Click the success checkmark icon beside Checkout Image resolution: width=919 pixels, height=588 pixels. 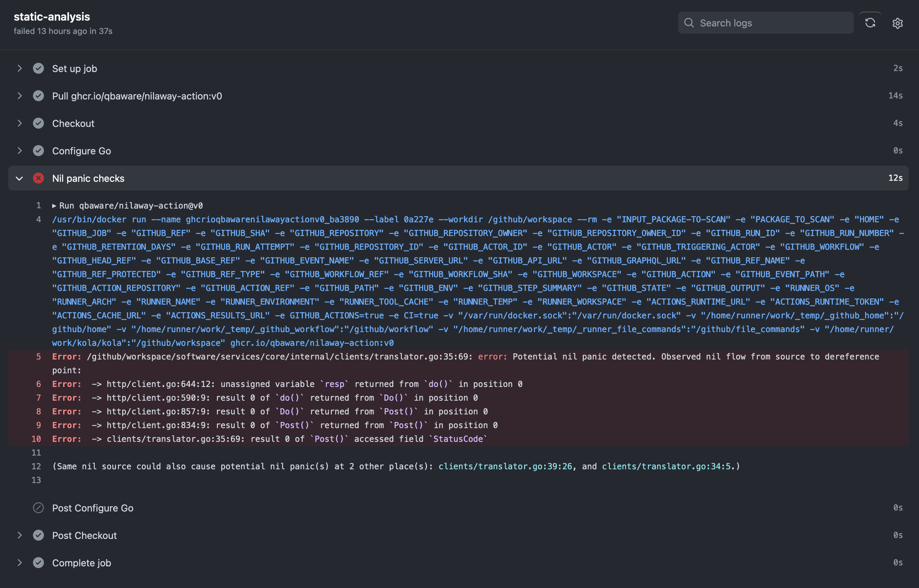coord(38,123)
